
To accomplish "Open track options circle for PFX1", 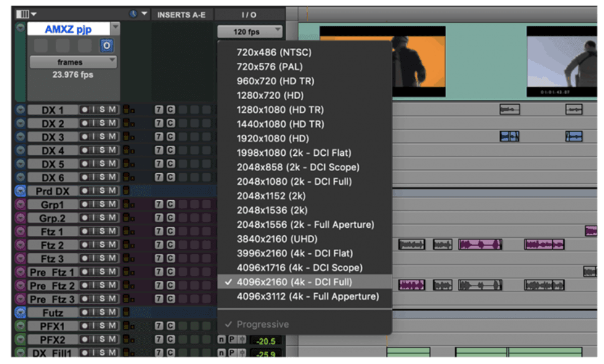I will (x=20, y=326).
